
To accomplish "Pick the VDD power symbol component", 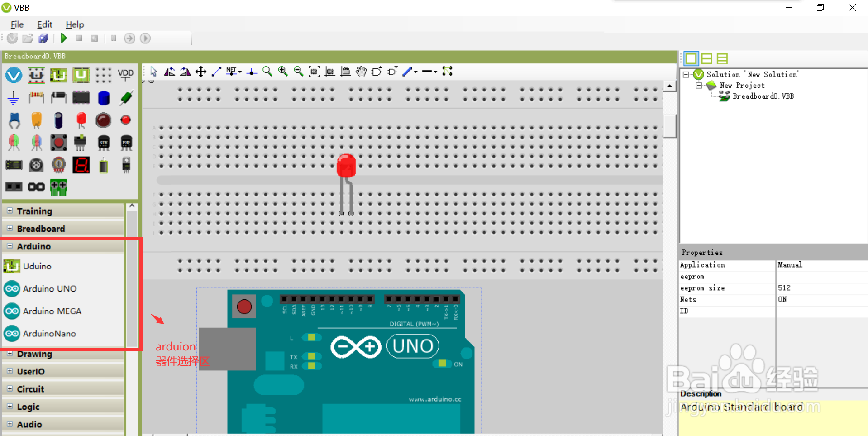I will pos(126,75).
